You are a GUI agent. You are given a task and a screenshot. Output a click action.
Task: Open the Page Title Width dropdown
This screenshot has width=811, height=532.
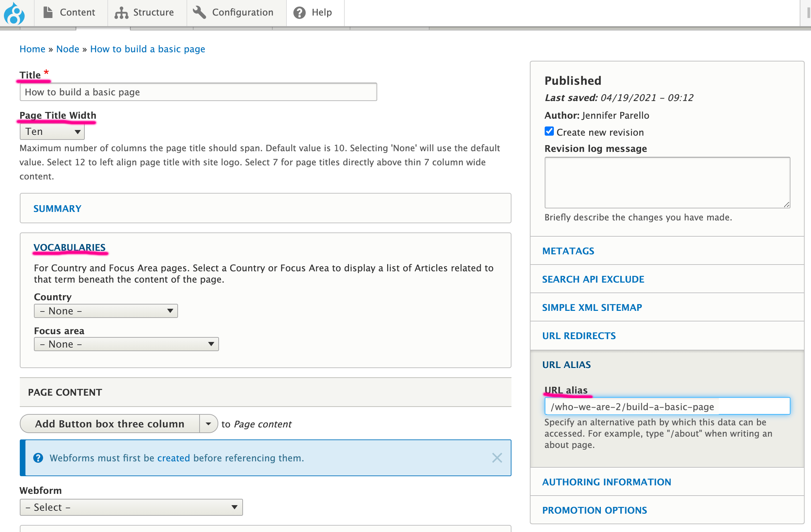tap(52, 132)
